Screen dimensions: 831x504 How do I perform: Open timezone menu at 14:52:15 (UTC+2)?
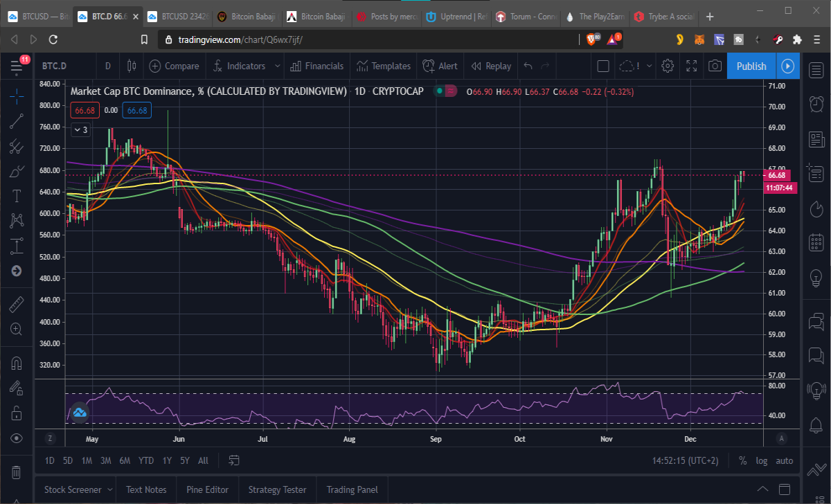coord(685,460)
